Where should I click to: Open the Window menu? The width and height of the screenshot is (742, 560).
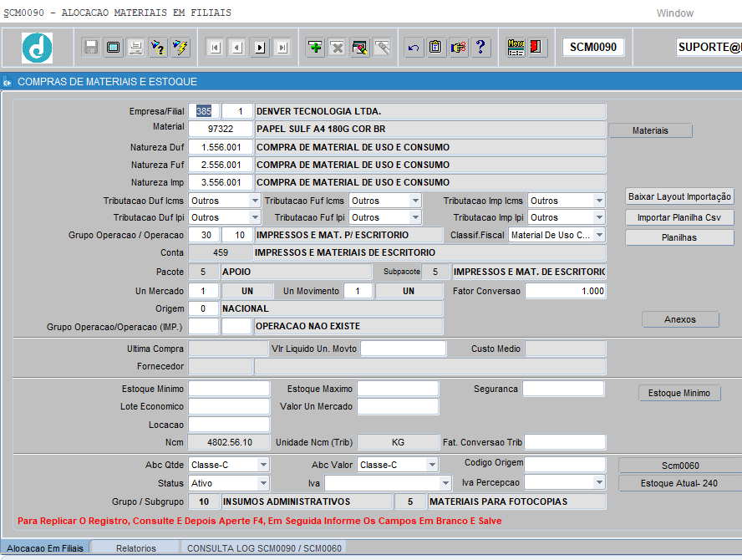(675, 13)
